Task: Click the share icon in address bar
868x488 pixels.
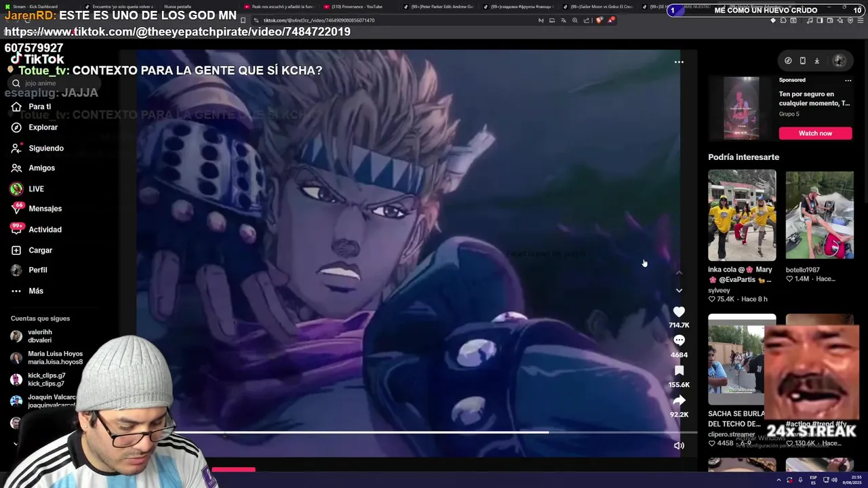Action: [x=587, y=20]
